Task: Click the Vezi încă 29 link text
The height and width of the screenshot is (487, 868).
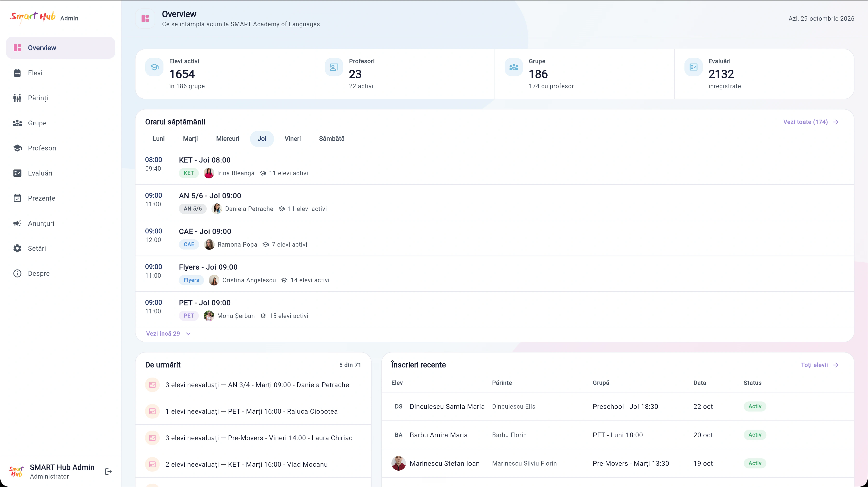Action: (163, 334)
